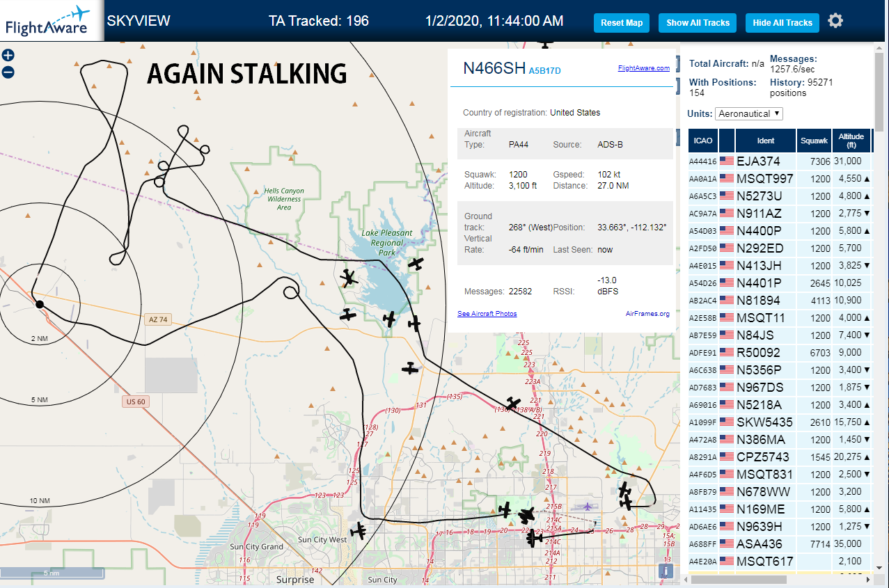Click the US flag in the ASA436 row
The width and height of the screenshot is (889, 588).
(727, 543)
